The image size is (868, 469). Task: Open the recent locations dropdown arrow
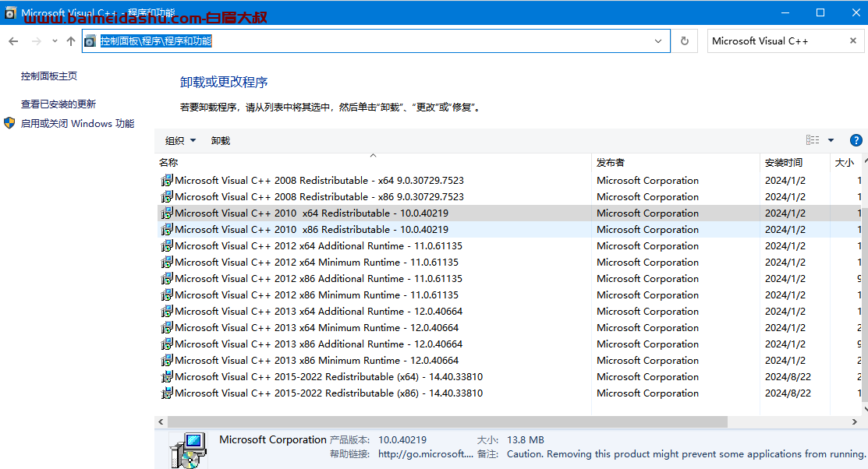pos(55,41)
